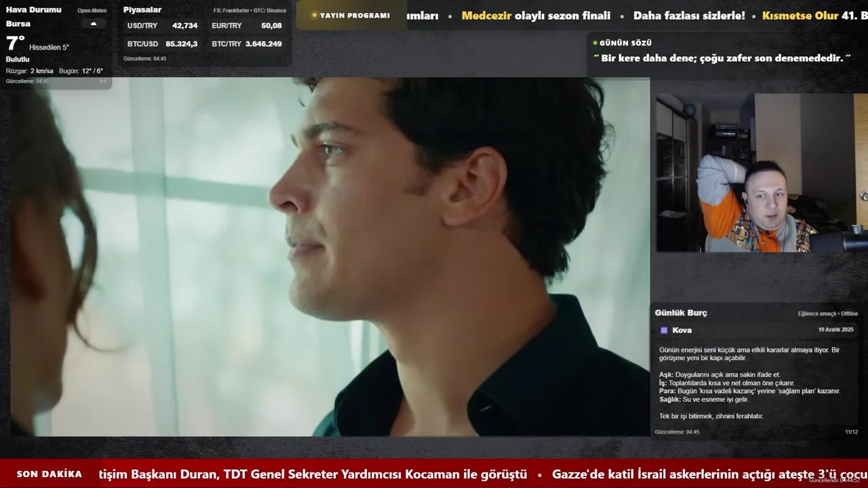Click the Medcezir ticker headline
Viewport: 868px width, 488px height.
[x=536, y=16]
